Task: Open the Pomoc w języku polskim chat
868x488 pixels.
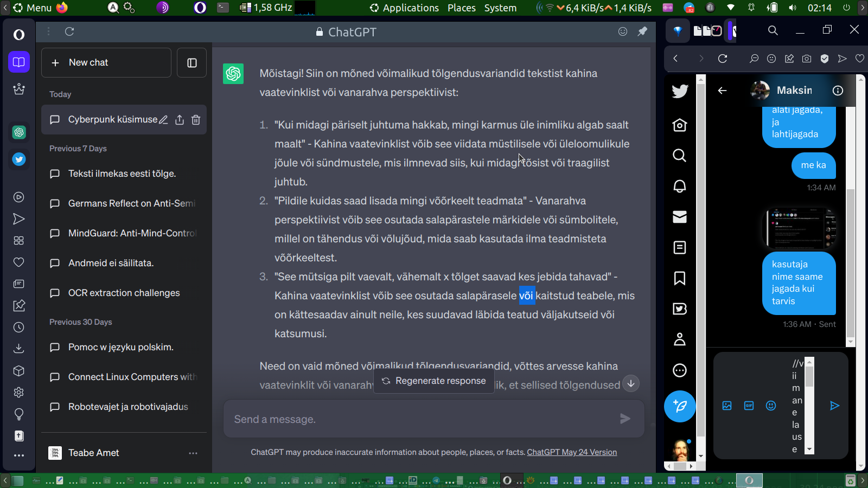Action: (x=124, y=348)
